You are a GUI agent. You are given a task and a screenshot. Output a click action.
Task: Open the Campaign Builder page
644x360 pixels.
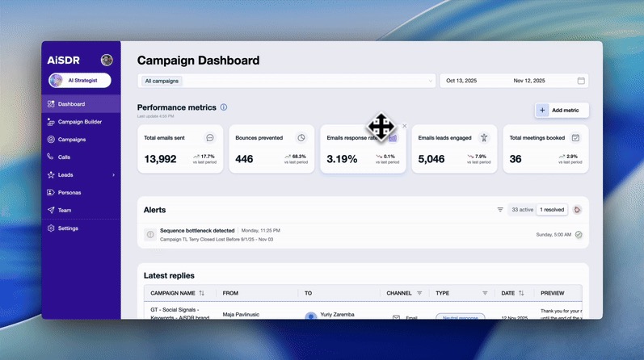coord(79,122)
